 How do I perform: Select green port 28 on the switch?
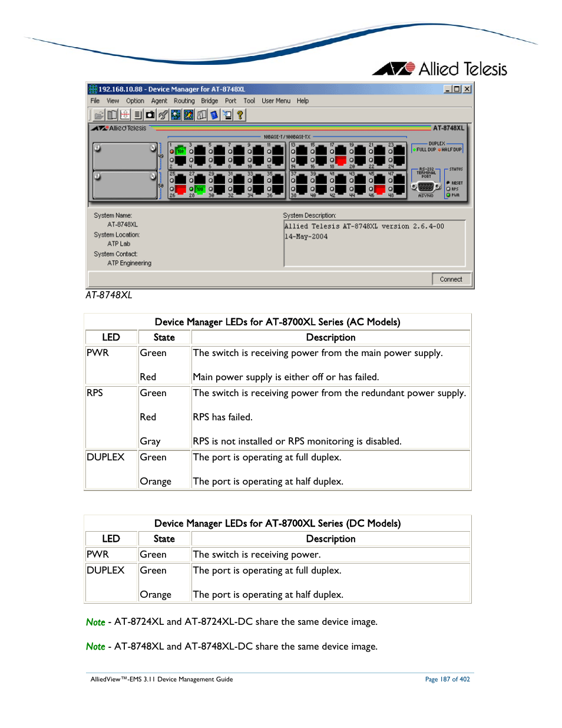pyautogui.click(x=200, y=189)
